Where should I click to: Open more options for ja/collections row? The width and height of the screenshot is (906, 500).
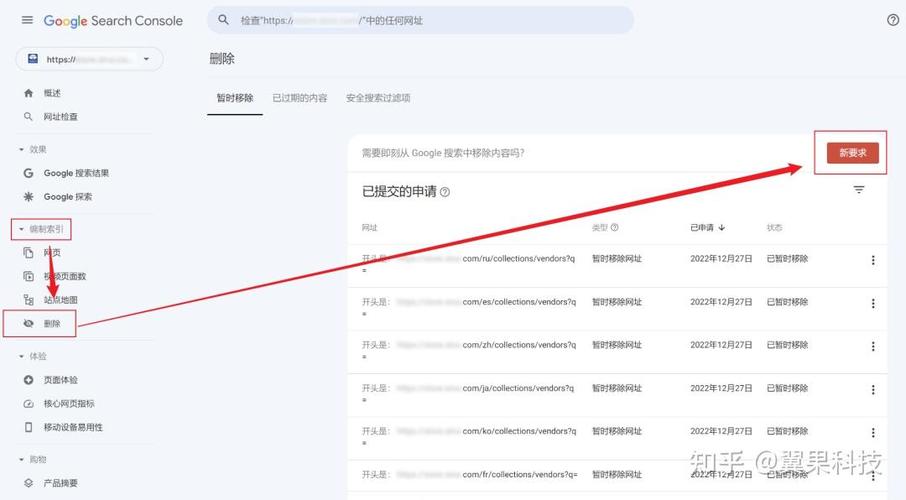(x=873, y=390)
